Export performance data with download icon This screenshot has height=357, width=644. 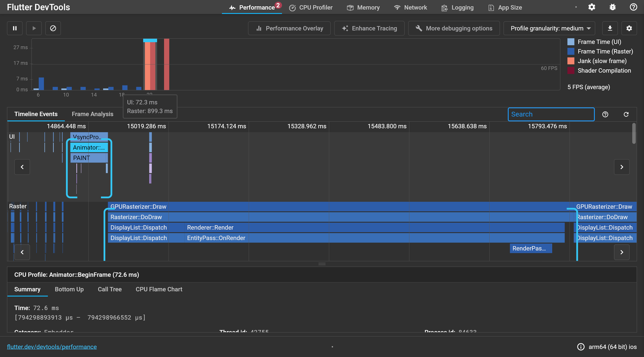point(610,28)
